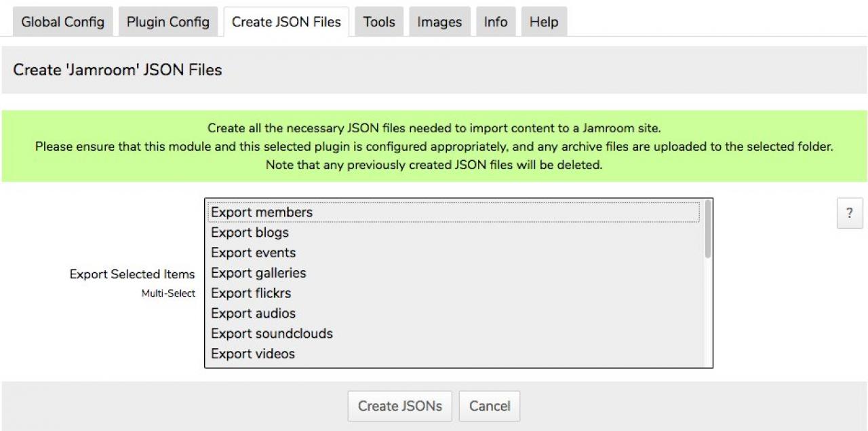868x431 pixels.
Task: Click the Create JSONs button
Action: [400, 406]
